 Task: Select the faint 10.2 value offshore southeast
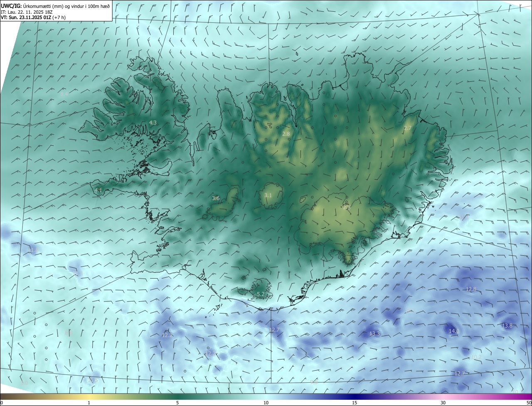(x=476, y=357)
